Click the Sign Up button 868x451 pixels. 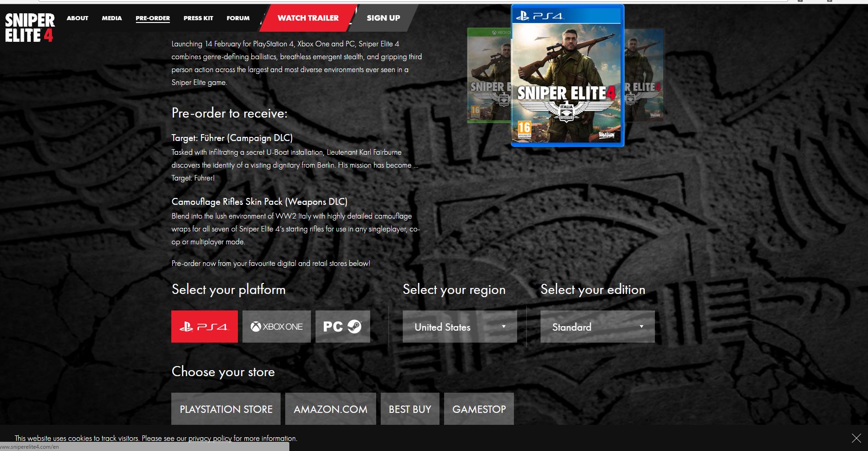(x=383, y=18)
